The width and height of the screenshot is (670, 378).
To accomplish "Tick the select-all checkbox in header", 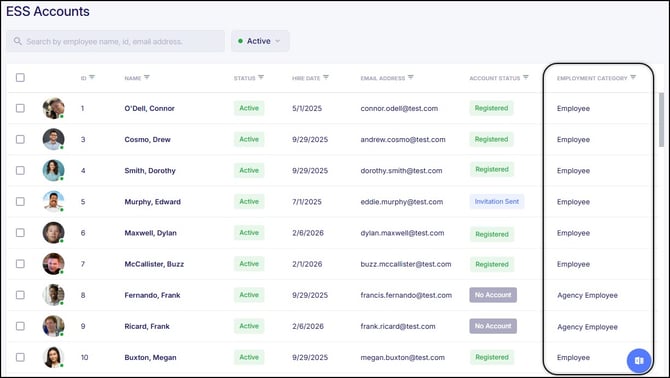I will (x=20, y=77).
